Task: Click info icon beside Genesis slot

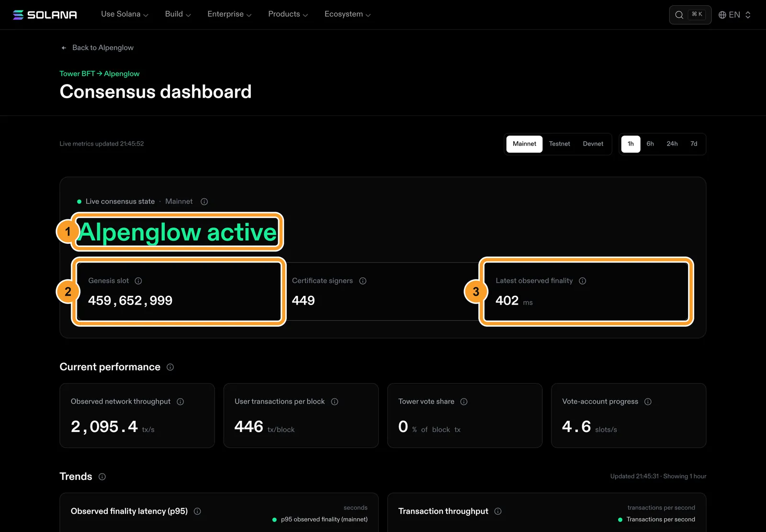Action: (x=138, y=281)
